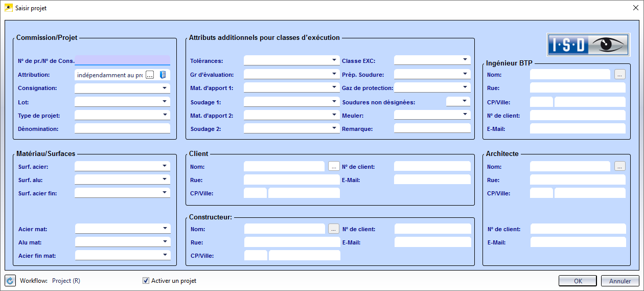
Task: Open the Classe EXC dropdown
Action: tap(465, 60)
